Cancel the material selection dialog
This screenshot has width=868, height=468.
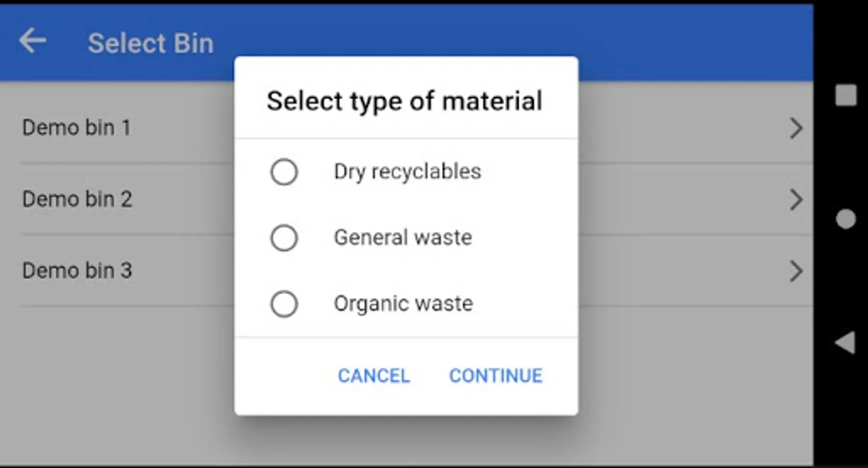tap(374, 375)
